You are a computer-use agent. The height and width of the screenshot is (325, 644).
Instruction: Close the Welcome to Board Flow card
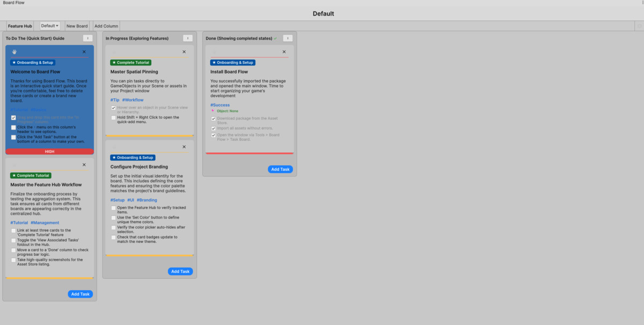(x=84, y=52)
